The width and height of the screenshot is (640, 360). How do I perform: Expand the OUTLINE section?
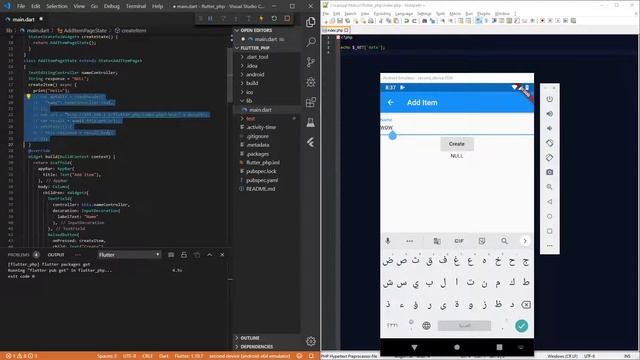249,338
